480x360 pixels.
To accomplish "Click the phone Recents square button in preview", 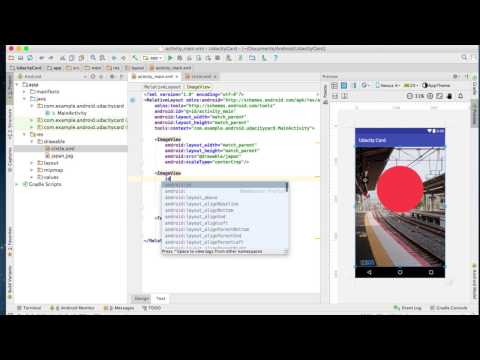I will click(431, 272).
